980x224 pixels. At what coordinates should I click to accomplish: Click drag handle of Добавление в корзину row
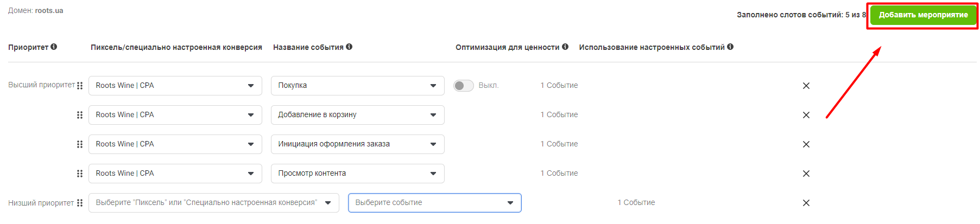point(80,115)
